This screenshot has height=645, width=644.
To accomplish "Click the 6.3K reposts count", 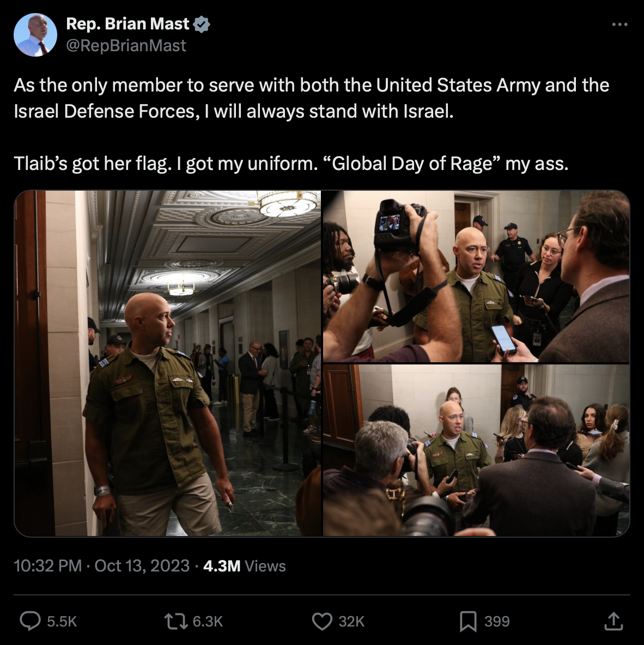I will pyautogui.click(x=208, y=621).
